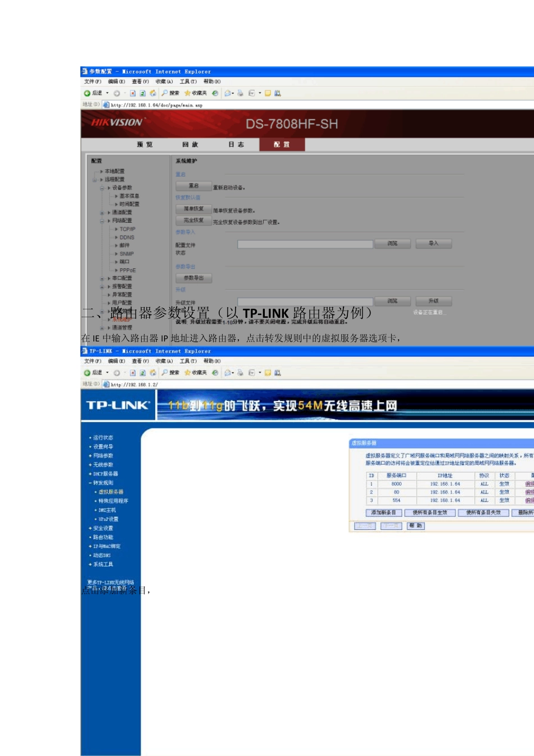Click Forward arrow in TP-LINK IE toolbar
The height and width of the screenshot is (756, 534).
point(116,373)
